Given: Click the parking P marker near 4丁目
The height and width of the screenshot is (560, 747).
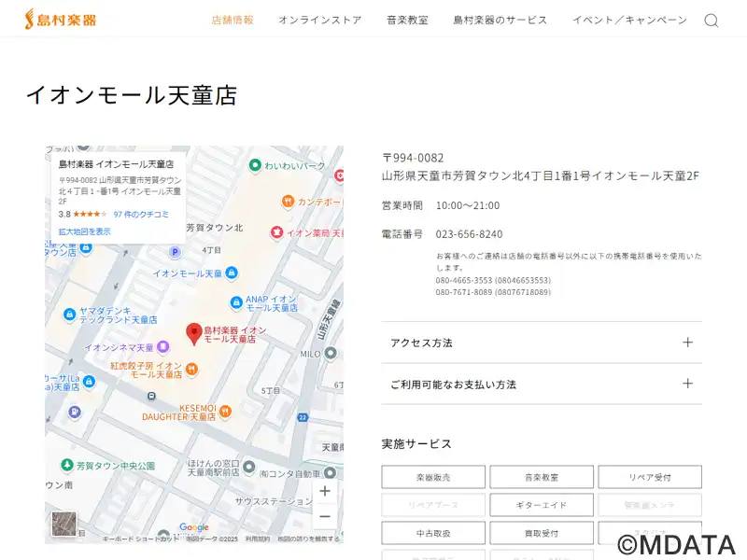Looking at the screenshot, I should click(x=175, y=252).
